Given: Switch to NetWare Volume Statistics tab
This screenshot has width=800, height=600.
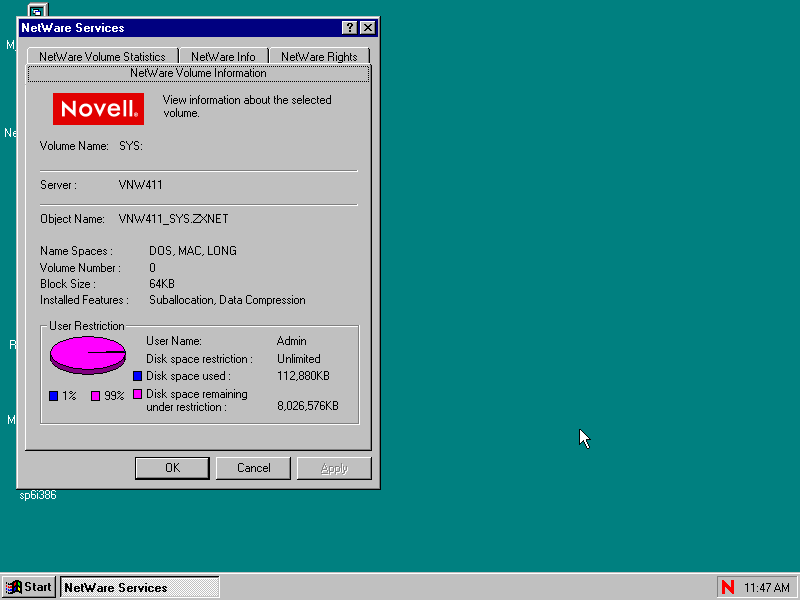Looking at the screenshot, I should pyautogui.click(x=102, y=56).
